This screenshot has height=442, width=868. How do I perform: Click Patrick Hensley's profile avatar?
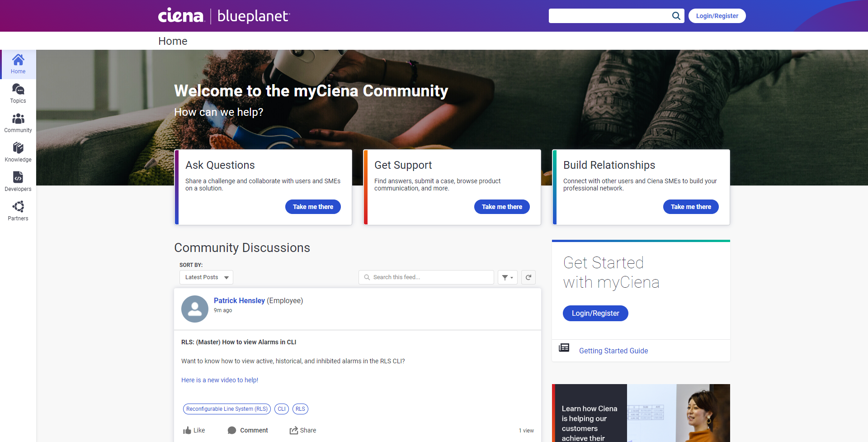click(194, 309)
